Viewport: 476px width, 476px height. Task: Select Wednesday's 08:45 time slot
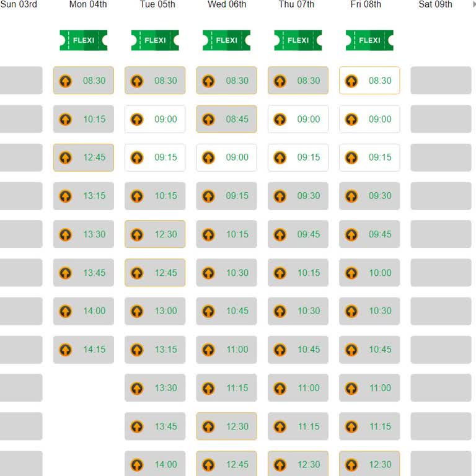[x=227, y=119]
